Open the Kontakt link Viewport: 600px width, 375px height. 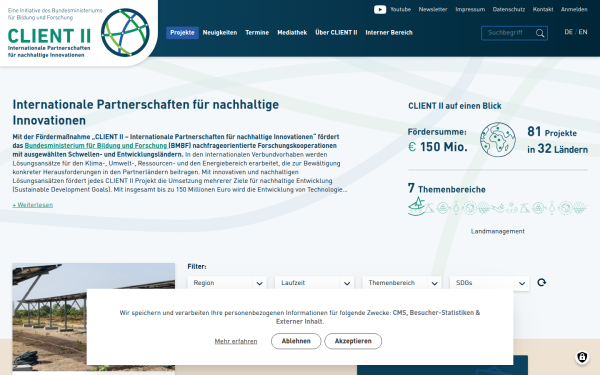[543, 10]
